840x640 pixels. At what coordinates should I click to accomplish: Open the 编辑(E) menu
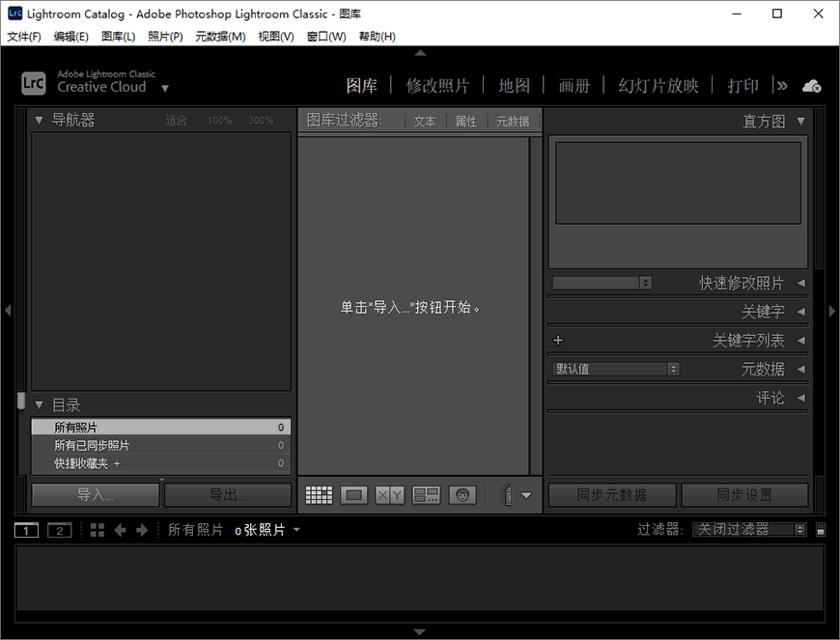(x=71, y=37)
